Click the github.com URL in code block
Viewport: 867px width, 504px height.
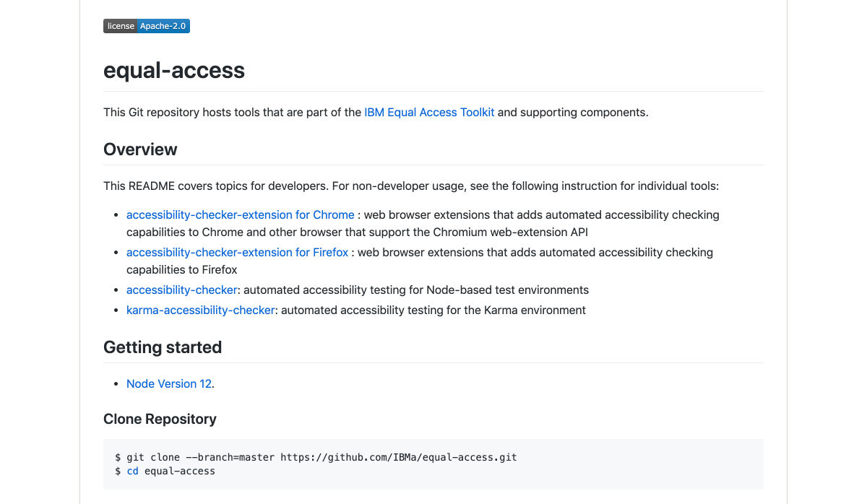coord(399,457)
